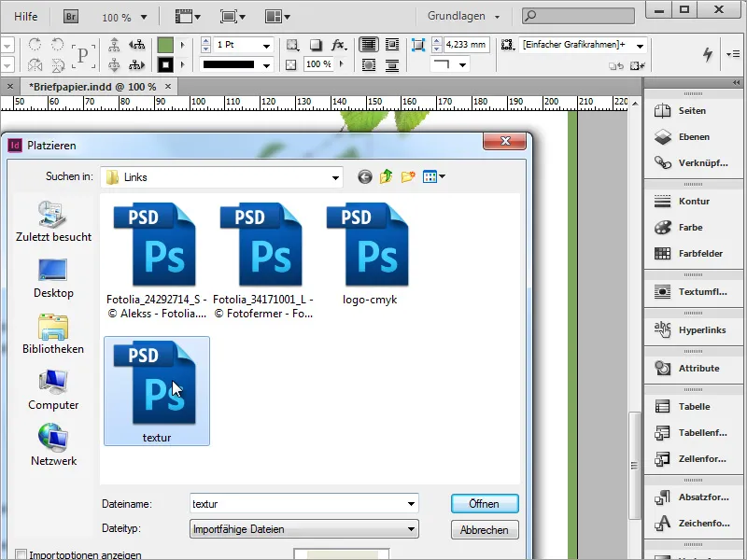
Task: Open Adobe Bridge with the Br icon
Action: [71, 17]
